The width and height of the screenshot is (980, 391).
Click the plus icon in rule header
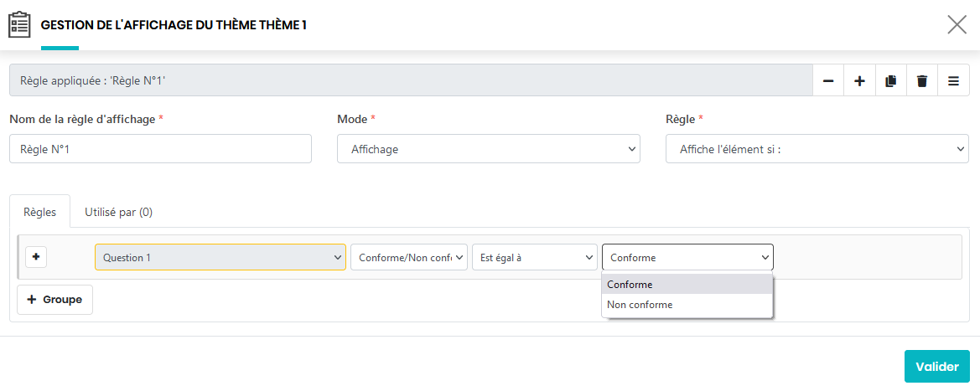(859, 81)
